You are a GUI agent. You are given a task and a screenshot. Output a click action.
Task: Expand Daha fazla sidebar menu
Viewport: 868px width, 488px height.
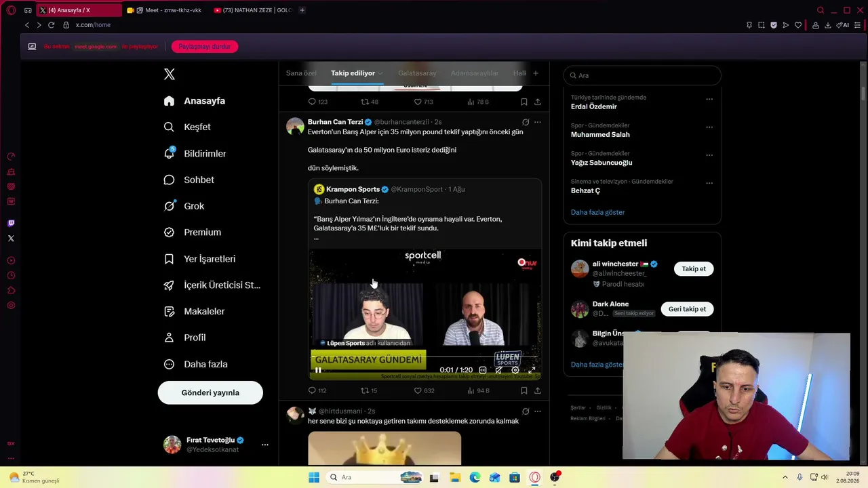[196, 364]
